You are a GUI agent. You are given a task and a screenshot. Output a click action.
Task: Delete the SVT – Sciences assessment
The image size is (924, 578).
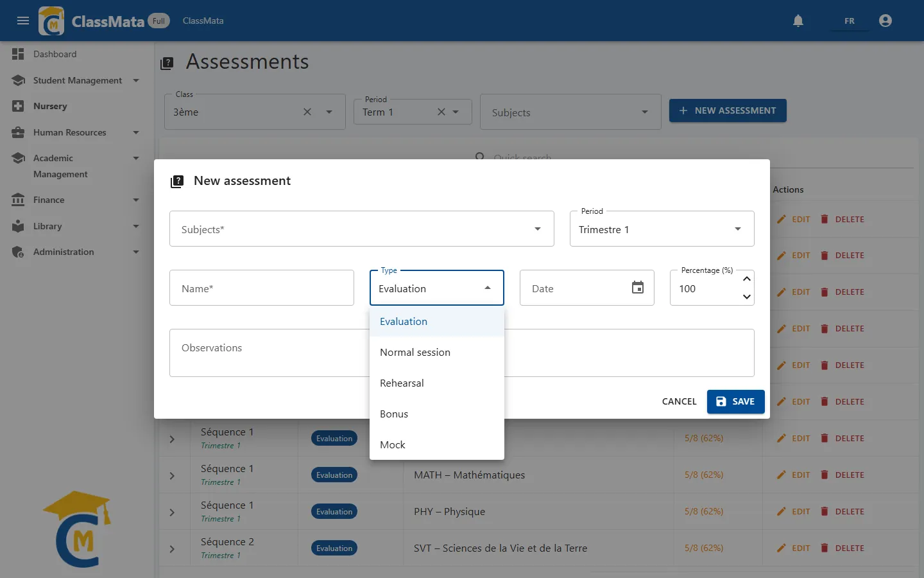842,548
